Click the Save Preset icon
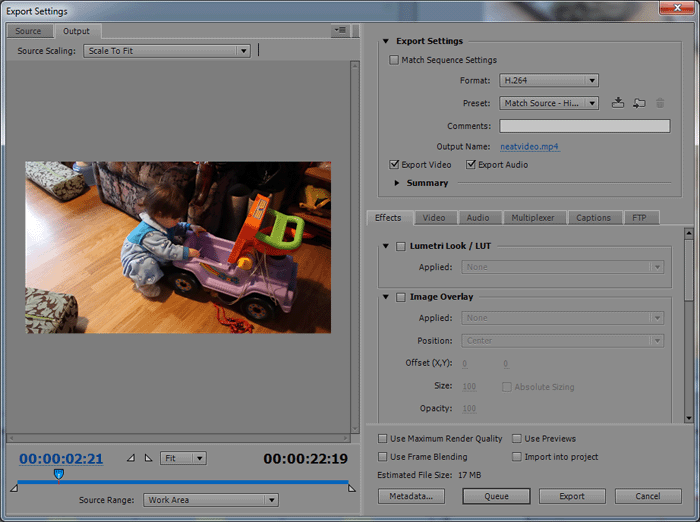The image size is (700, 522). pyautogui.click(x=618, y=103)
